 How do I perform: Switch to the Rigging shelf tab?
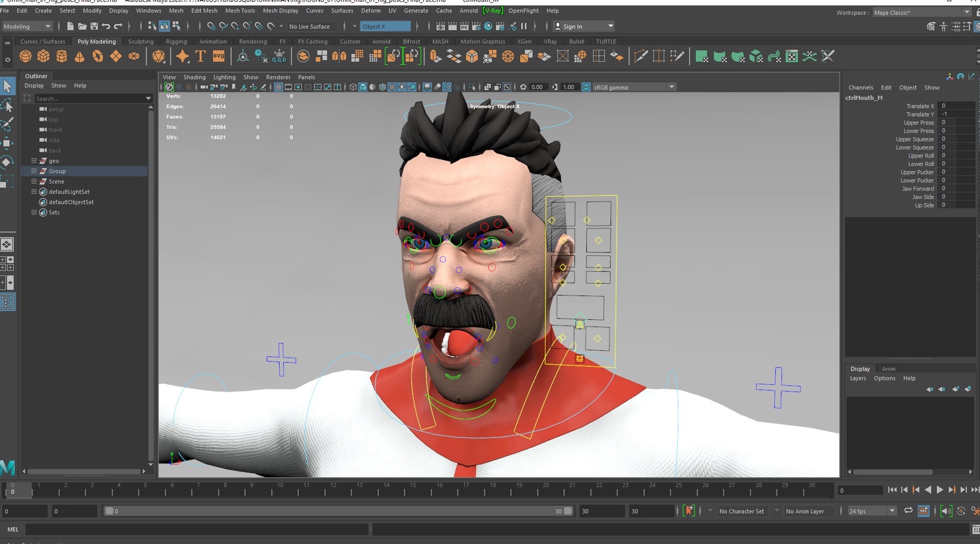[176, 41]
